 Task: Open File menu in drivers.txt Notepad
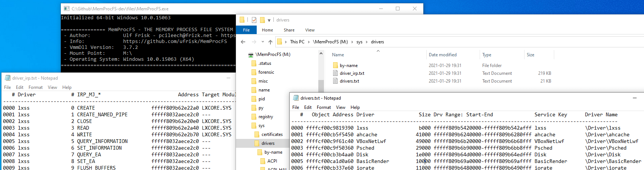(296, 107)
